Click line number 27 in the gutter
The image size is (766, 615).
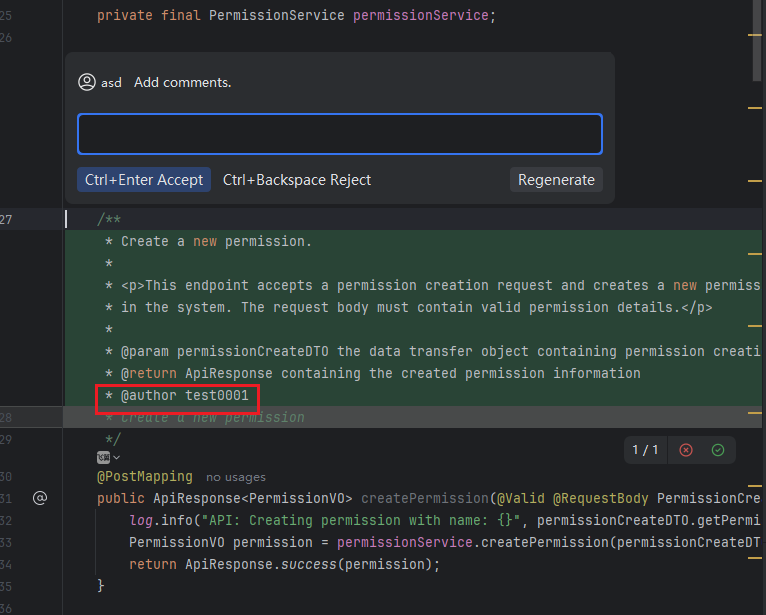[x=7, y=220]
